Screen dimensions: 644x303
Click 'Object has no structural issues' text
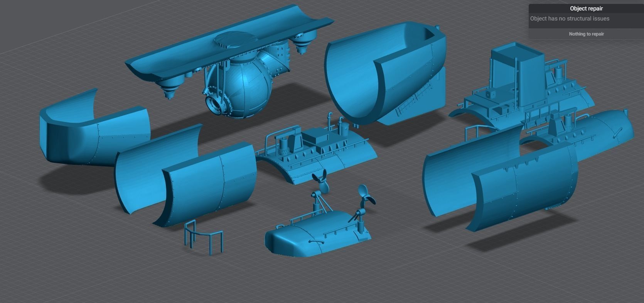(x=570, y=19)
